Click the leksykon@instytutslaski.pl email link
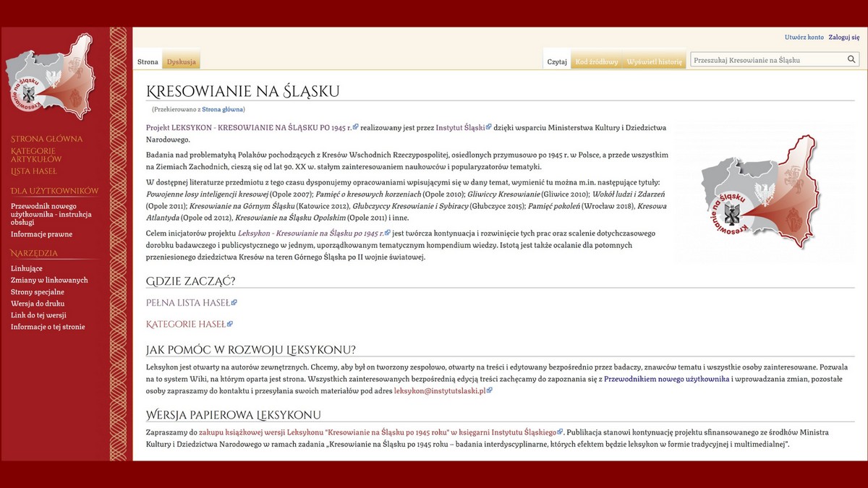This screenshot has width=868, height=488. click(440, 390)
